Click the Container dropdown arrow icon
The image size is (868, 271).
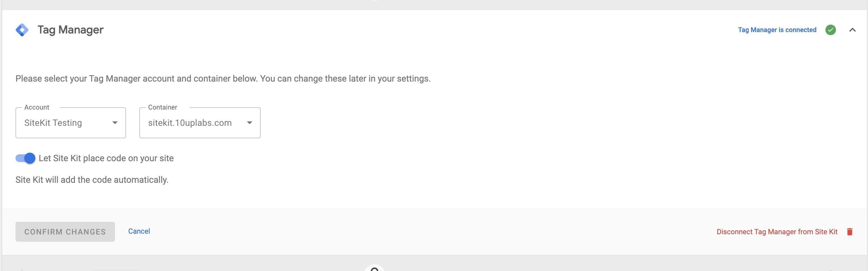coord(249,123)
